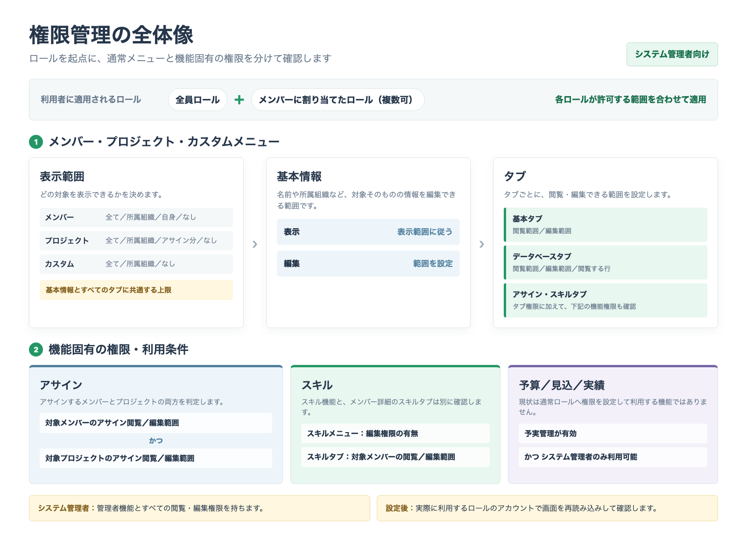This screenshot has width=747, height=560.
Task: Click the カスタム row in 表示範囲
Action: 136,264
